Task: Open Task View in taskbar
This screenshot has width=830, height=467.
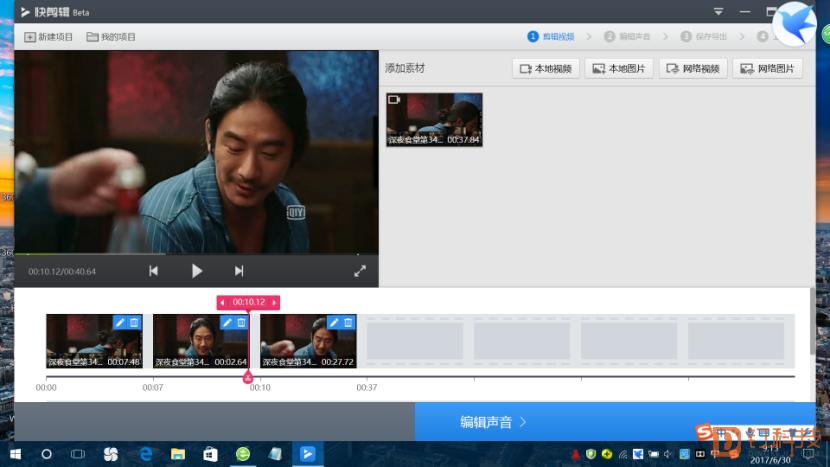Action: click(x=78, y=454)
